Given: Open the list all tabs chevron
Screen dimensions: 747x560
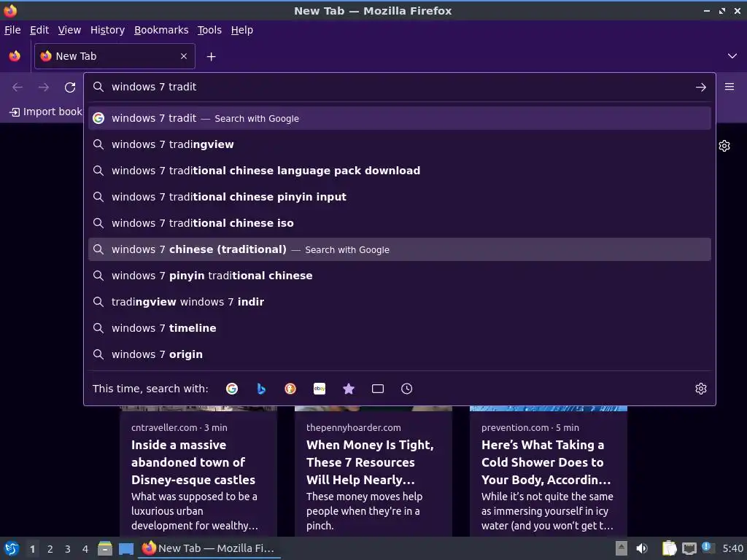Looking at the screenshot, I should pos(732,56).
